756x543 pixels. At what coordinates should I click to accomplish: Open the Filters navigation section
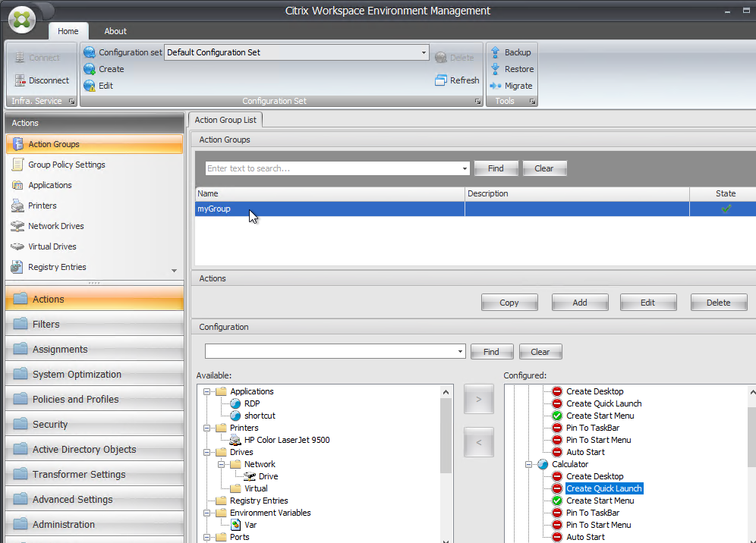[94, 325]
